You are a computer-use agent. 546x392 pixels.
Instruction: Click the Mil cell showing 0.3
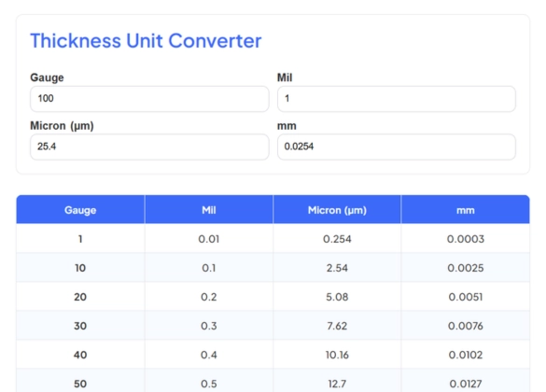point(209,326)
